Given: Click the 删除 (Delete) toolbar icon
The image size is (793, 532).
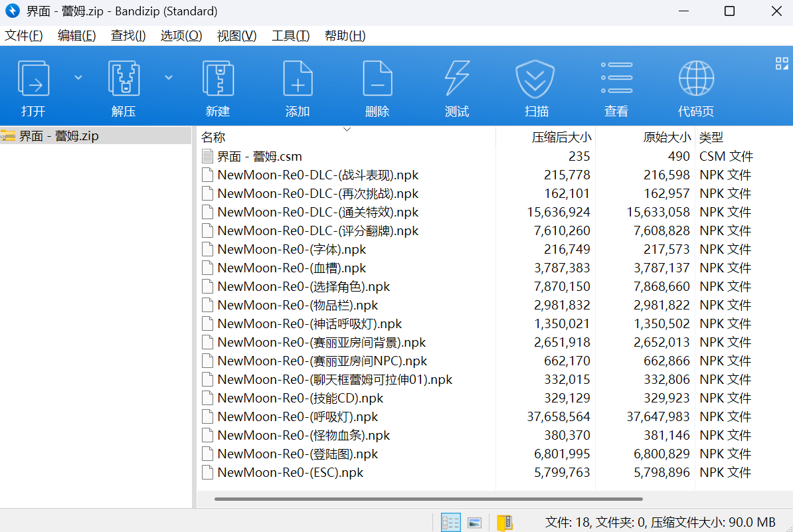Looking at the screenshot, I should (x=377, y=79).
